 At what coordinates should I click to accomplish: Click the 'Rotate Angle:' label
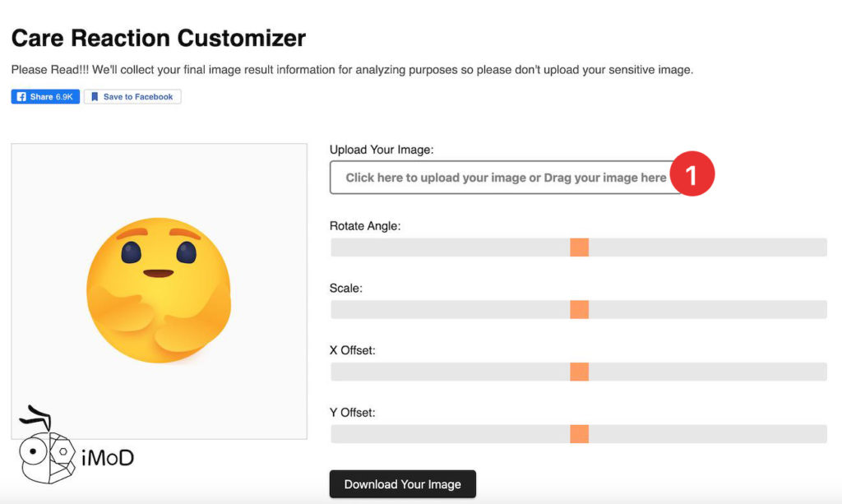[364, 226]
